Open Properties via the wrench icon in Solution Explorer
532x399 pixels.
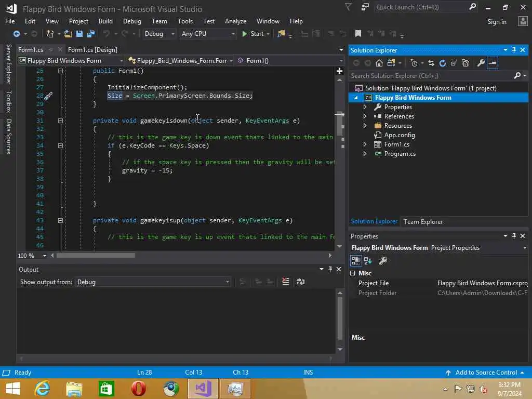tap(481, 63)
